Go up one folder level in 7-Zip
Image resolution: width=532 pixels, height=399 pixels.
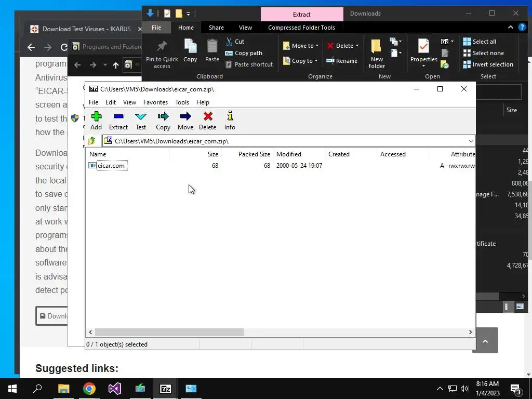pos(91,141)
